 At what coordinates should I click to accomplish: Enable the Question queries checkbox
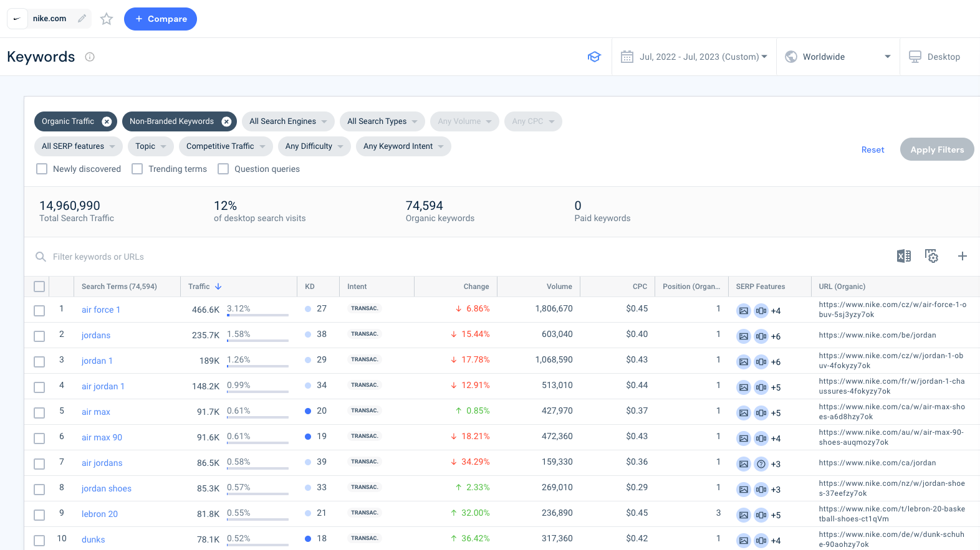223,169
